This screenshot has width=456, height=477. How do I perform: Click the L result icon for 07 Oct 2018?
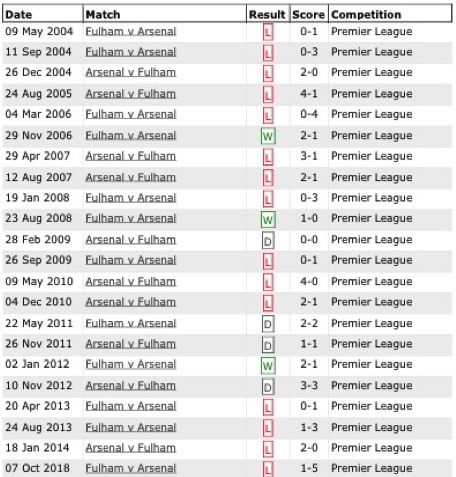click(268, 469)
